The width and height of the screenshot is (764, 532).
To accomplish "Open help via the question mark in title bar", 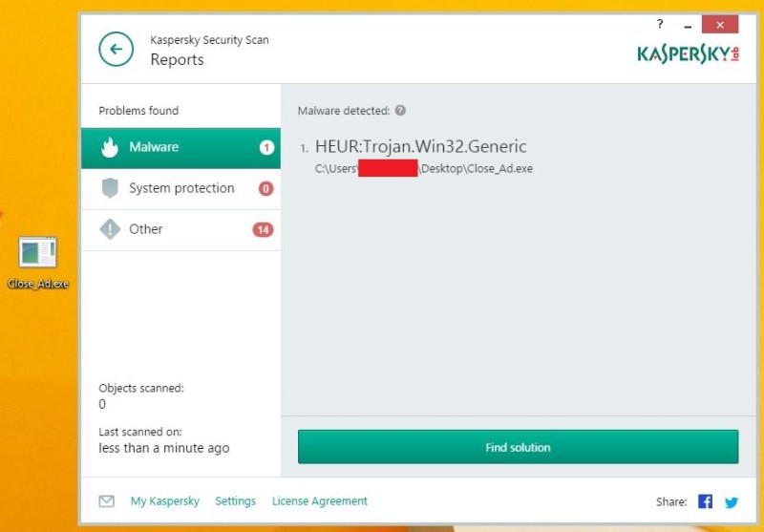I will tap(660, 24).
